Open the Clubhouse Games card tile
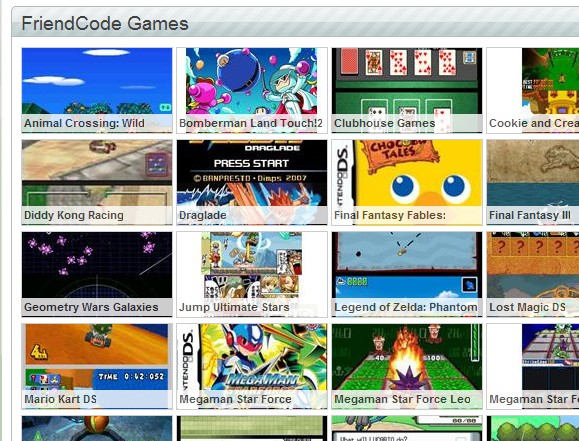 (407, 90)
